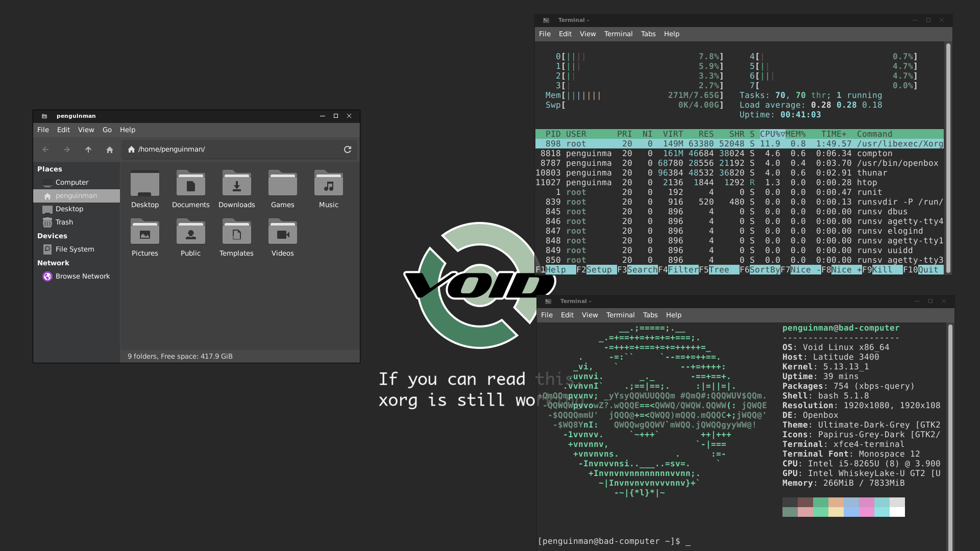Select Desktop in Places sidebar

pyautogui.click(x=77, y=209)
